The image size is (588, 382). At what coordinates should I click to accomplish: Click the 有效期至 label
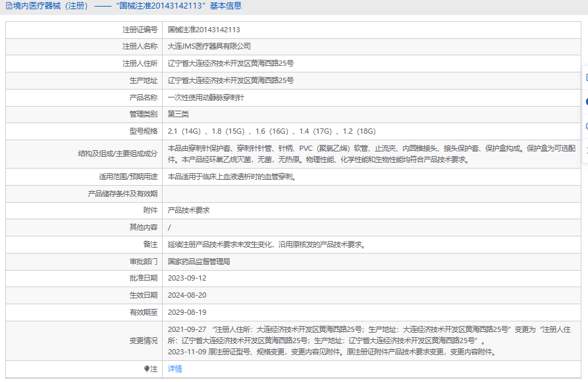(x=144, y=312)
